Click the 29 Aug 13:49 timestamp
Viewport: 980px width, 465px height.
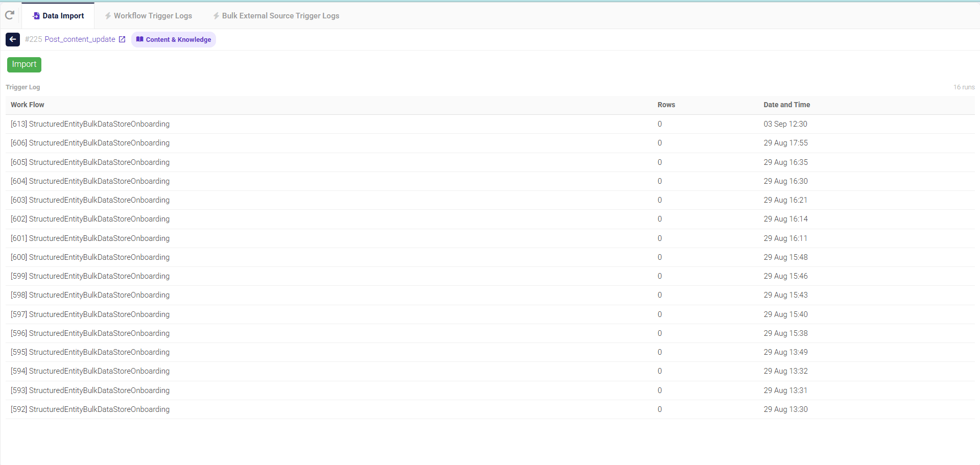pyautogui.click(x=785, y=352)
